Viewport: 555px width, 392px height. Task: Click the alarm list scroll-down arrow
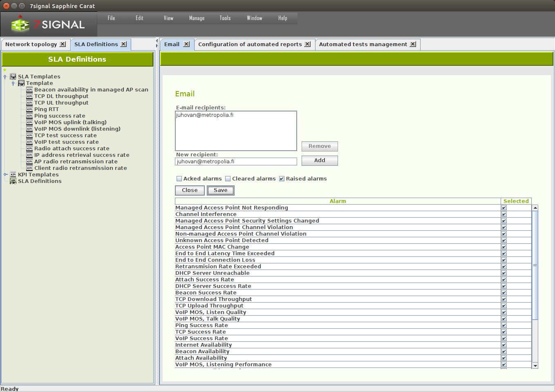point(535,365)
